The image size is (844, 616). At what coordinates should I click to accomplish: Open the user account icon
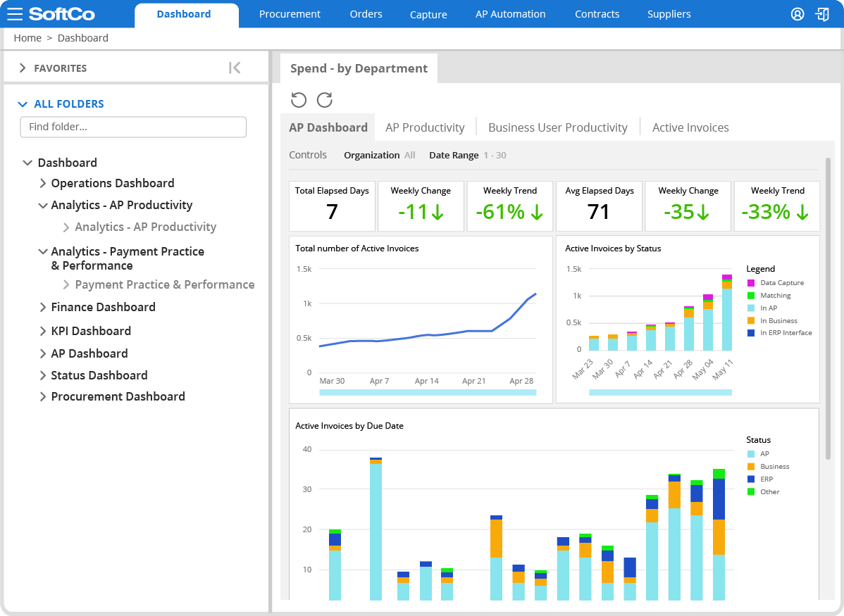(797, 13)
